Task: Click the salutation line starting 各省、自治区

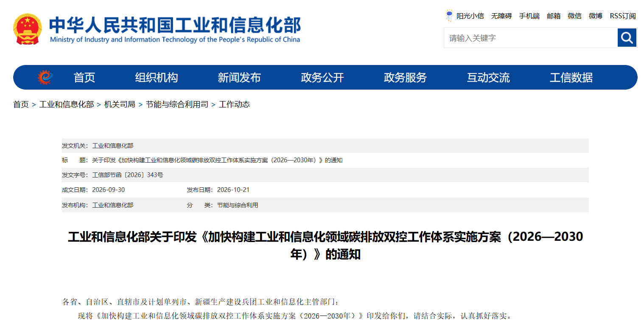Action: [x=201, y=302]
